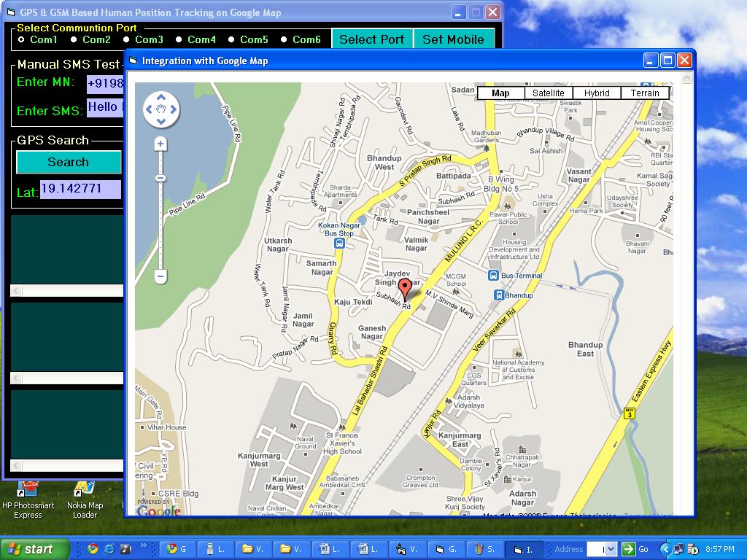Click the Utkarsh Nagar map label
The image size is (747, 560).
278,245
